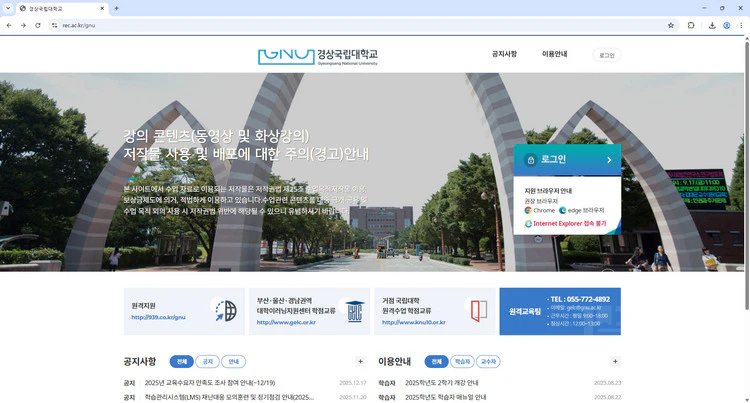The height and width of the screenshot is (403, 750).
Task: Click the Chrome browser icon
Action: pos(528,210)
